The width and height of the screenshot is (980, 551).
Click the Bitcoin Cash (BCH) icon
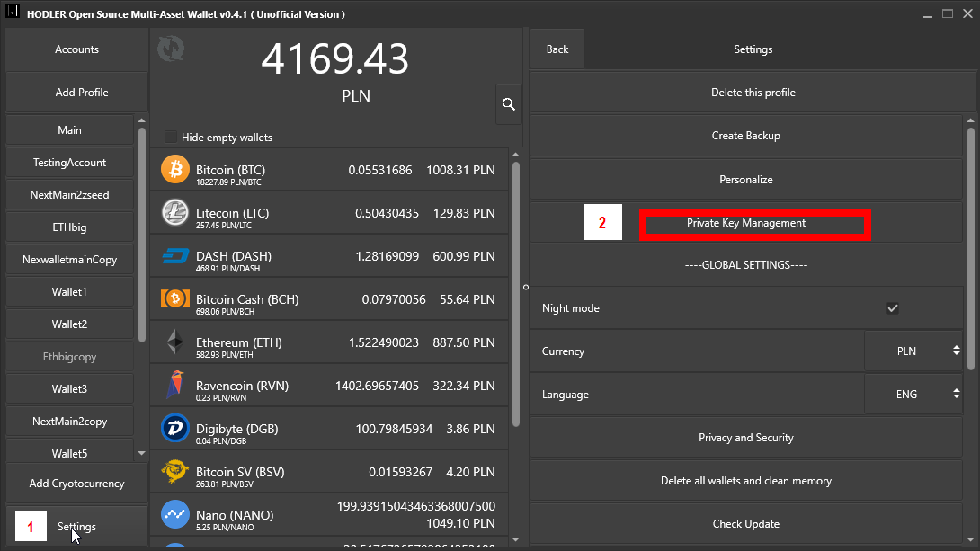click(x=175, y=298)
